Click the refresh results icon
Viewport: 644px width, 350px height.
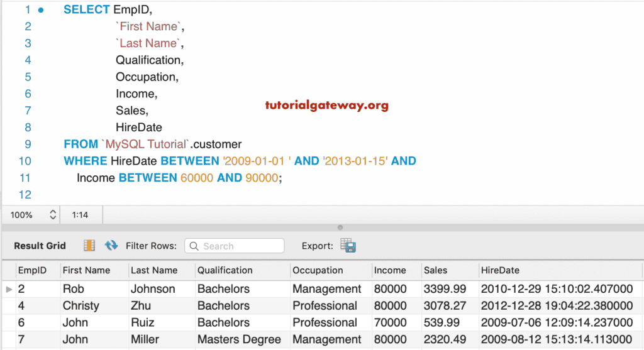click(x=111, y=246)
